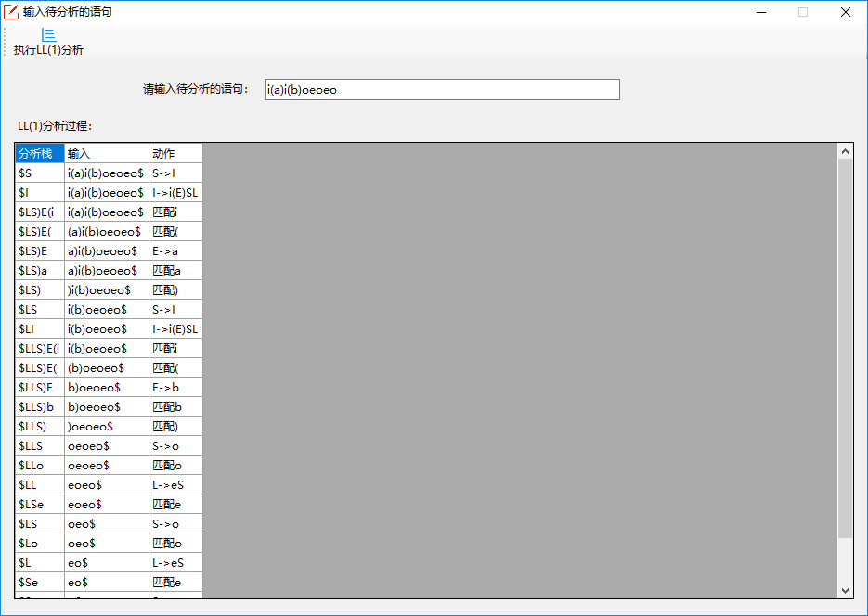The image size is (868, 616).
Task: Click the (b)oeoeo$ input cell
Action: click(106, 367)
